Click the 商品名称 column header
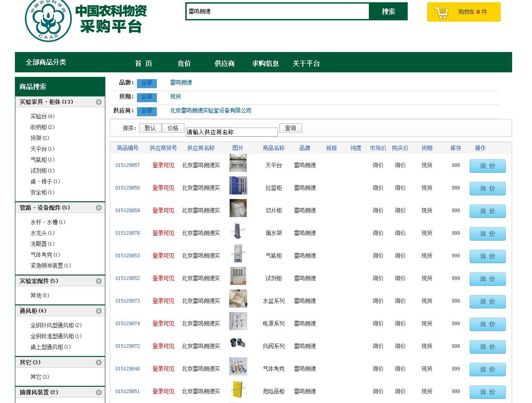The height and width of the screenshot is (403, 532). 273,148
